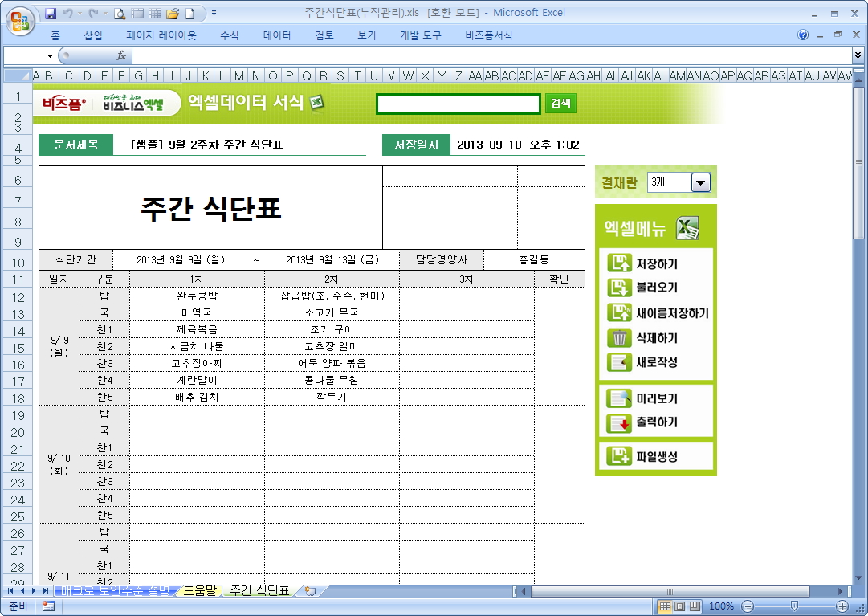Click the 100% zoom level
This screenshot has height=616, width=868.
click(721, 606)
